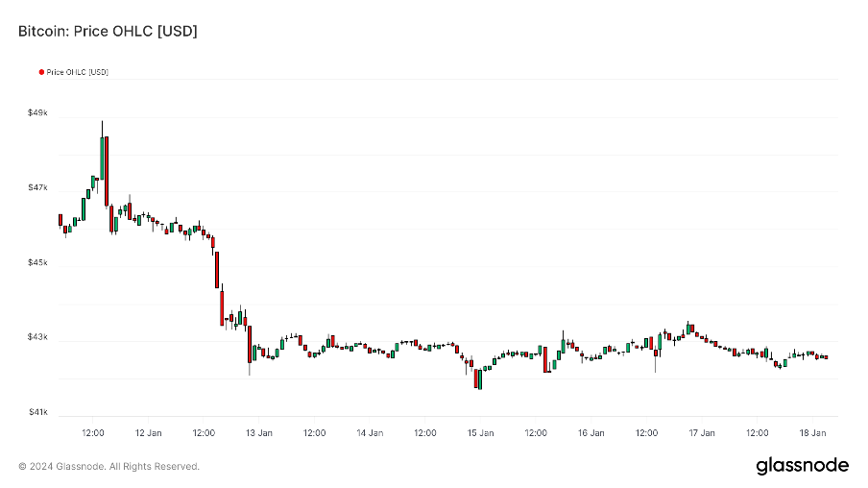
Task: Select the $47k y-axis label
Action: coord(37,187)
